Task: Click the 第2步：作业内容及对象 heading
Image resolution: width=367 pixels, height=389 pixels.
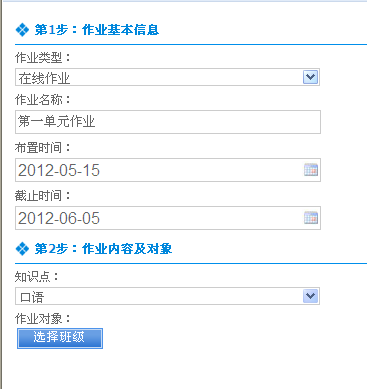Action: coord(103,249)
